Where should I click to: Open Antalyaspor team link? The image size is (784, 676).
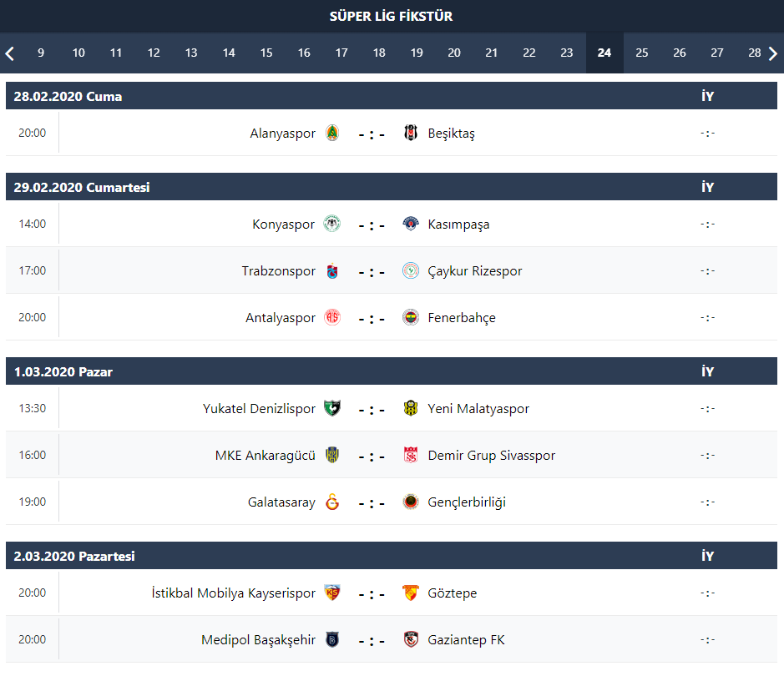(281, 318)
